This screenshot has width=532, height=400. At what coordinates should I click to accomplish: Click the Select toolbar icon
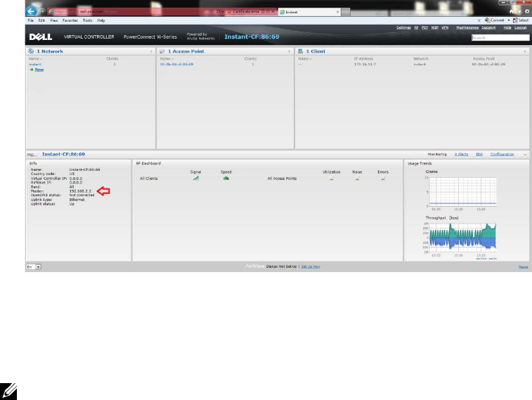tap(515, 20)
